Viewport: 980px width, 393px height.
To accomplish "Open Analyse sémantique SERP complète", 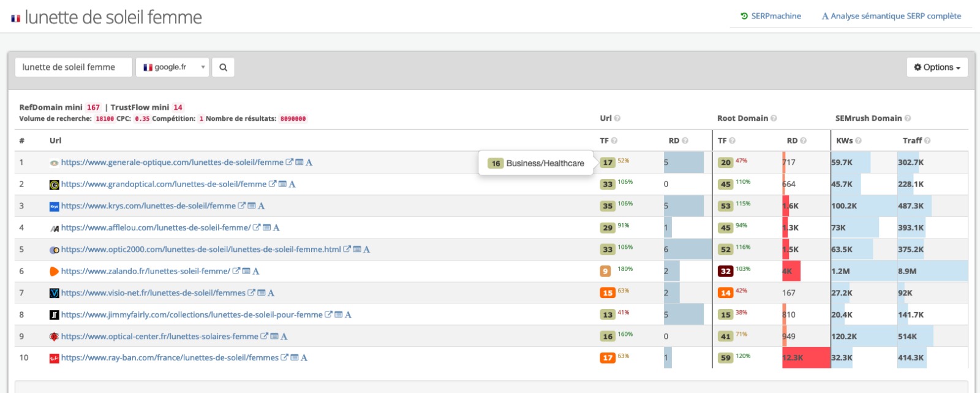I will click(891, 16).
